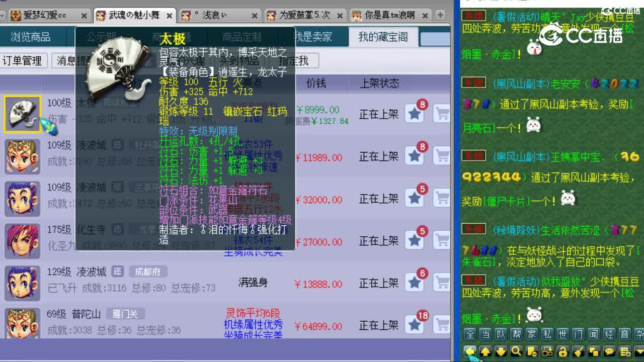644x362 pixels.
Task: Star the ¥27000.00 listing
Action: [415, 240]
